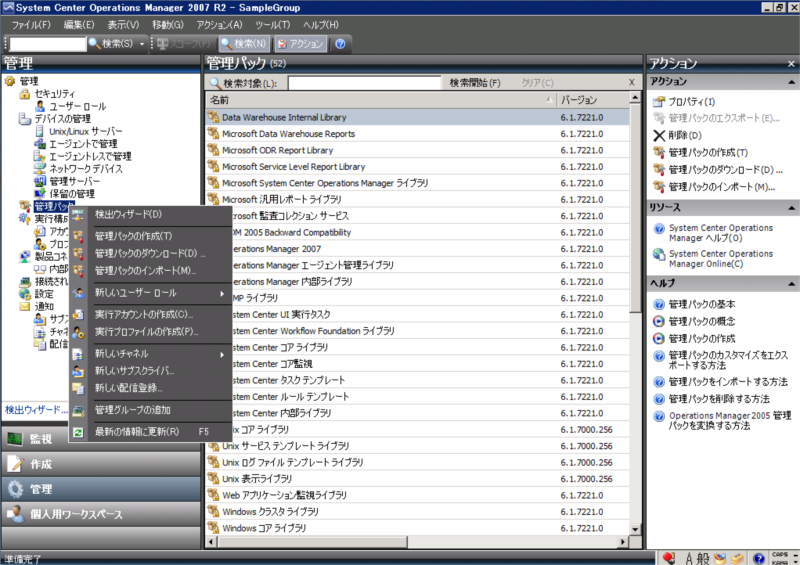Click the 削除 X icon in Actions pane

pos(658,135)
